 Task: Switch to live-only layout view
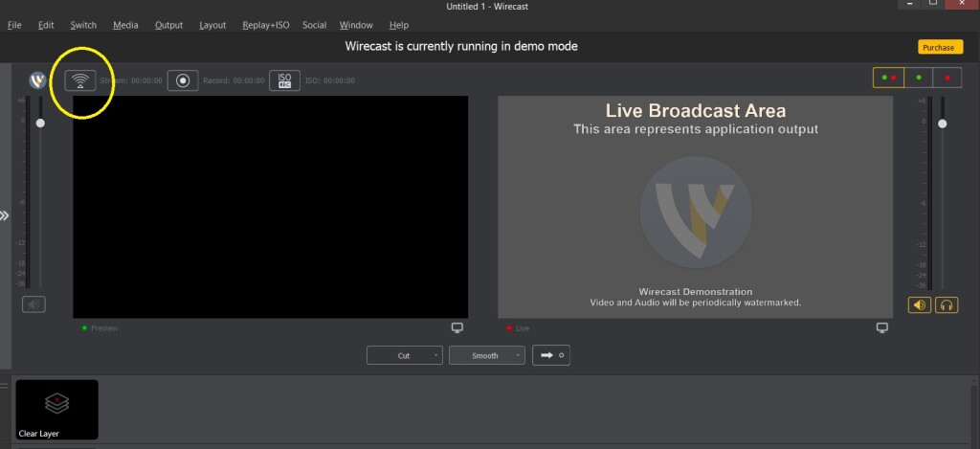click(947, 78)
